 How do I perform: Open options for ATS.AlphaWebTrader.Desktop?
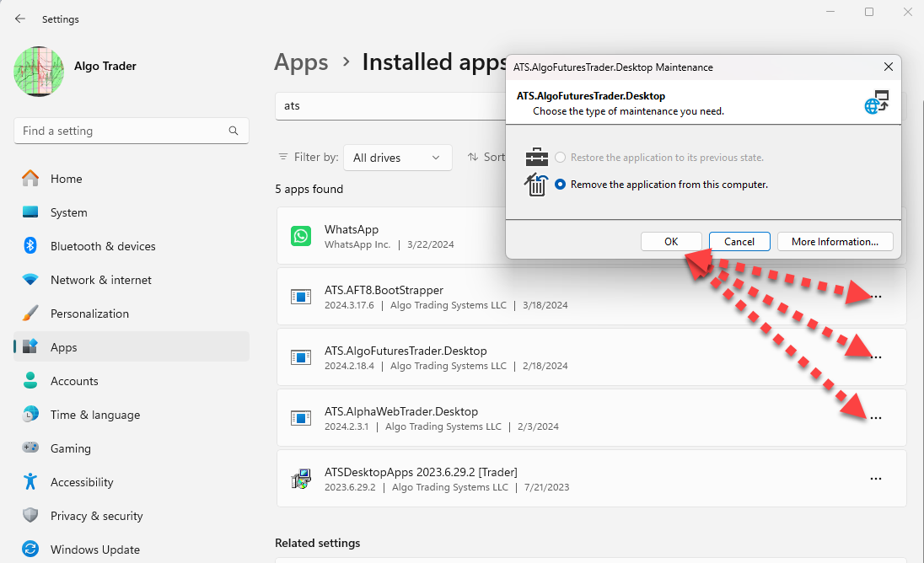[x=876, y=417]
